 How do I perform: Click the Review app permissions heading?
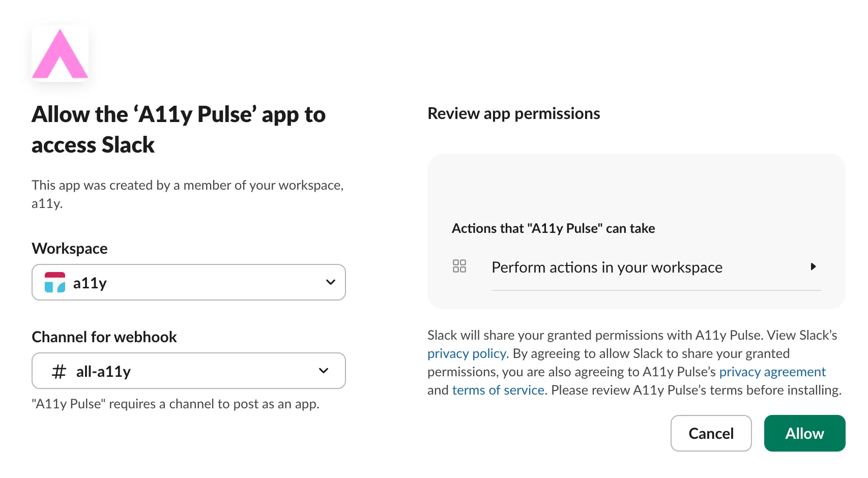[x=514, y=113]
